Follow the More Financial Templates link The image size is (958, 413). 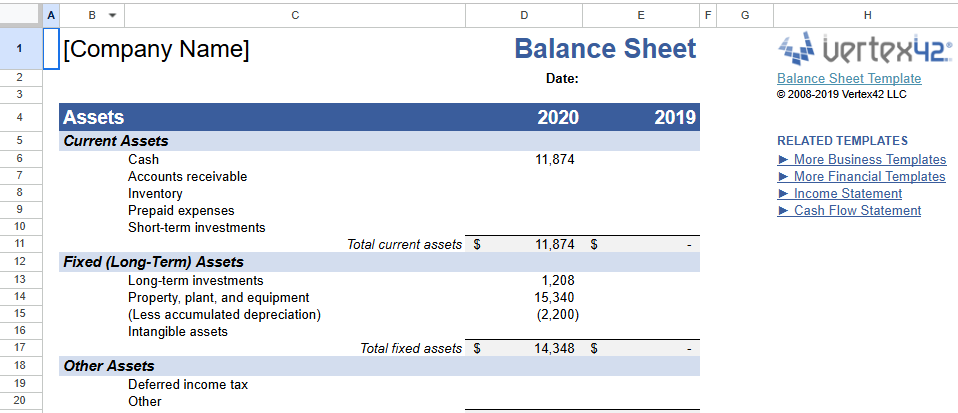[x=869, y=176]
